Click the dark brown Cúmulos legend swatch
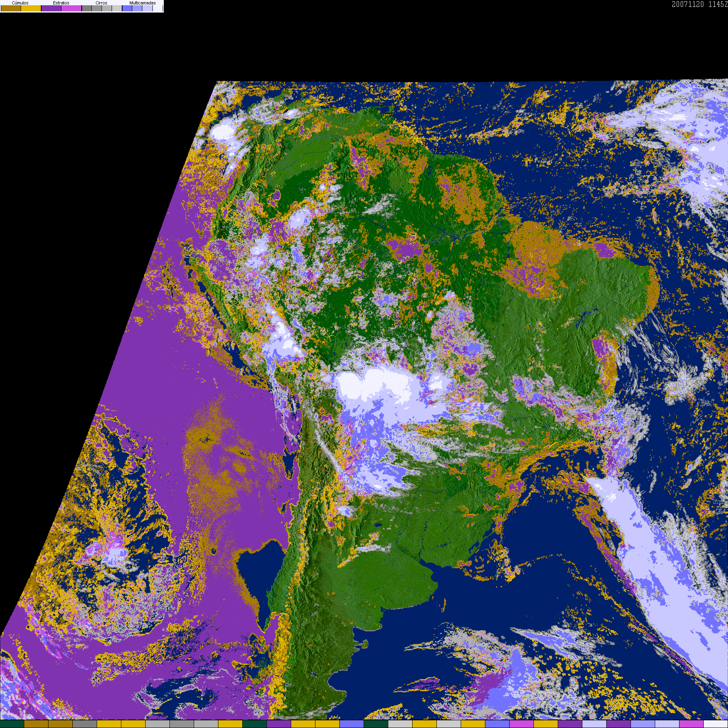 [x=11, y=8]
